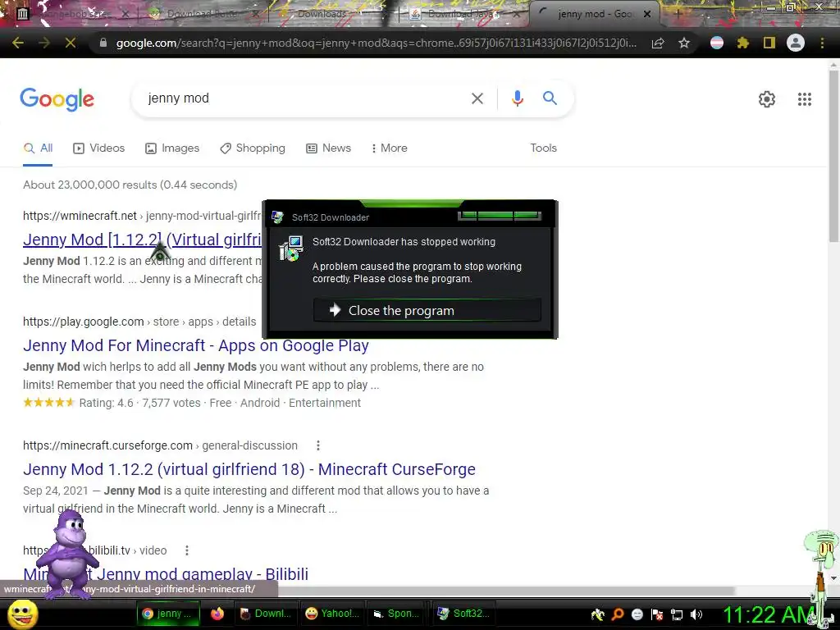Toggle the browser side panel icon
Image resolution: width=840 pixels, height=630 pixels.
(x=769, y=43)
